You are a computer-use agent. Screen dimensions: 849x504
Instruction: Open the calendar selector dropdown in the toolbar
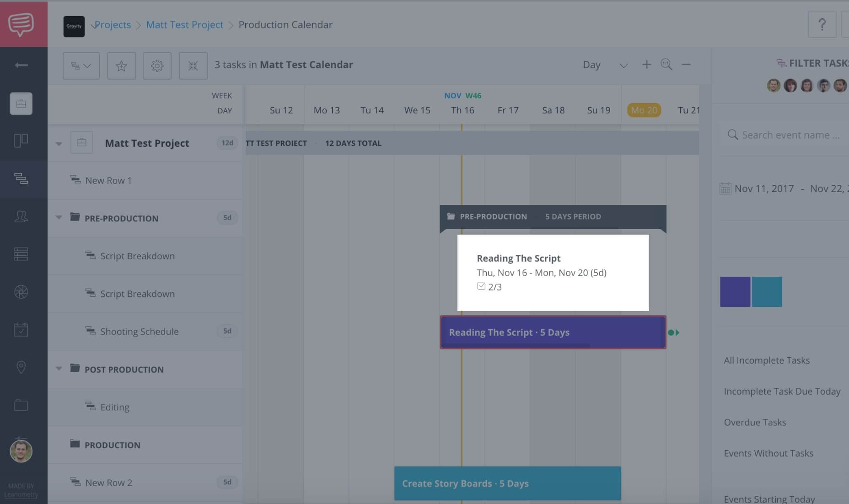[81, 65]
